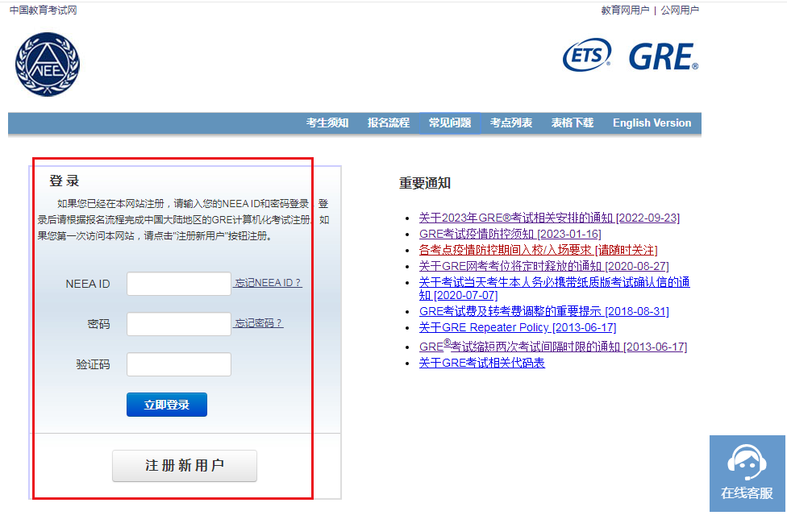The height and width of the screenshot is (532, 787).
Task: Open 考生须知 menu item
Action: [327, 123]
